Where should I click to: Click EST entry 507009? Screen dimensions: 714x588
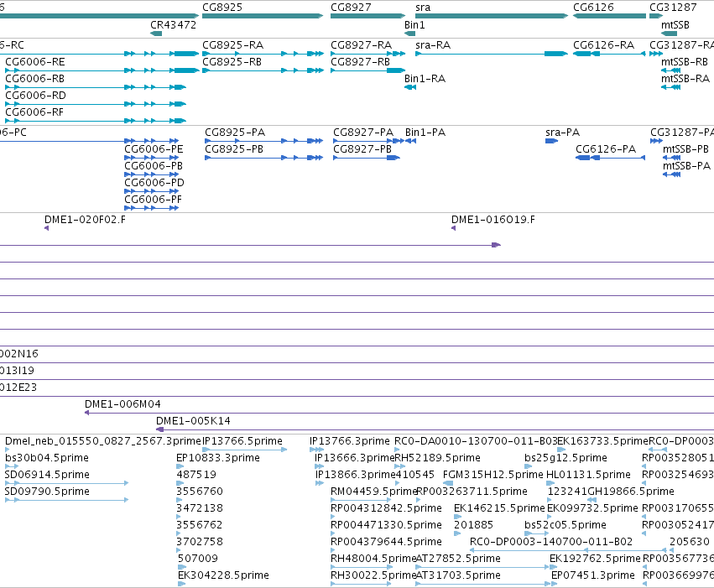click(x=198, y=559)
